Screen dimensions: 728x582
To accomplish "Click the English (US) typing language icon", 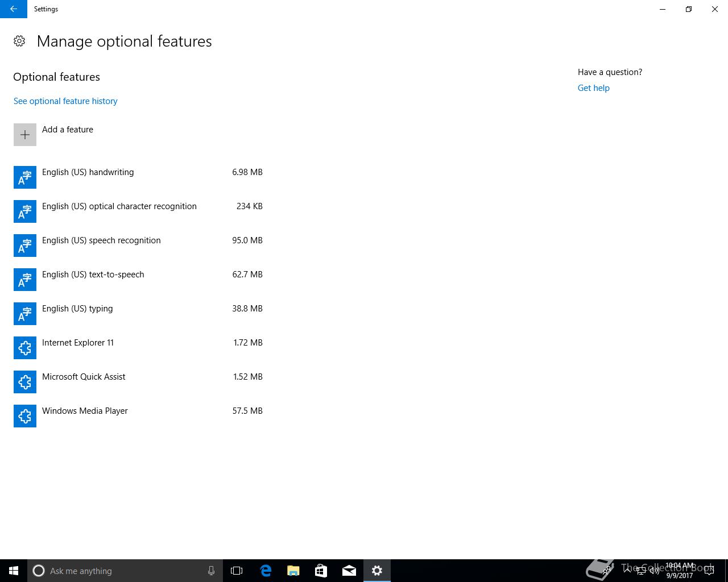I will pyautogui.click(x=25, y=314).
